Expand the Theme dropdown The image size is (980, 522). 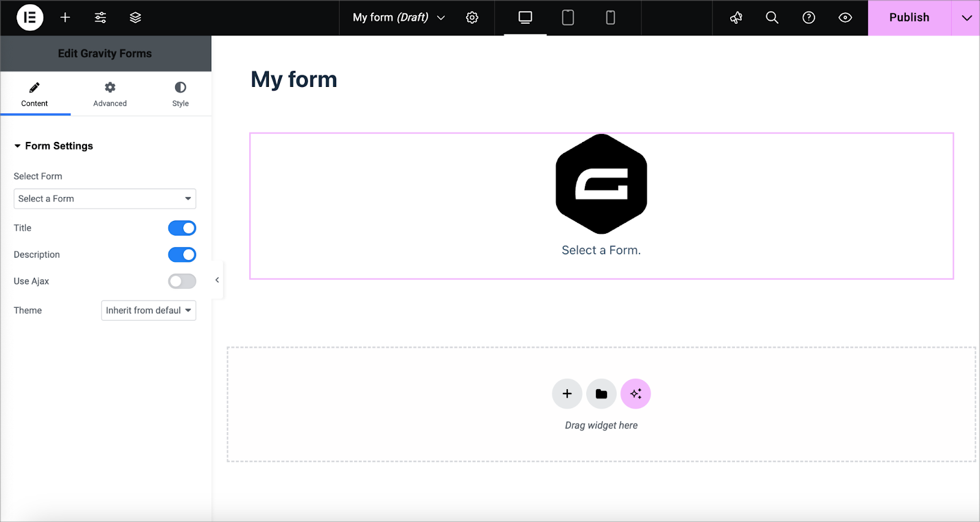click(148, 310)
